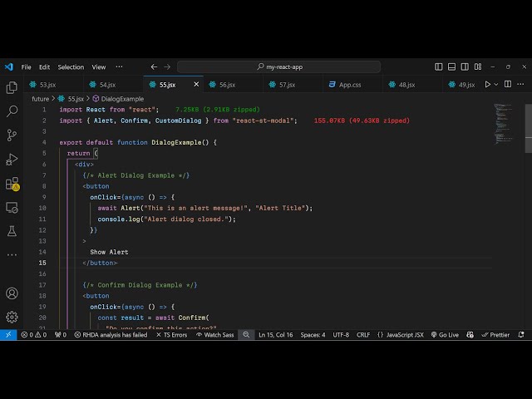
Task: Click DialogExample in the breadcrumb
Action: pos(121,99)
